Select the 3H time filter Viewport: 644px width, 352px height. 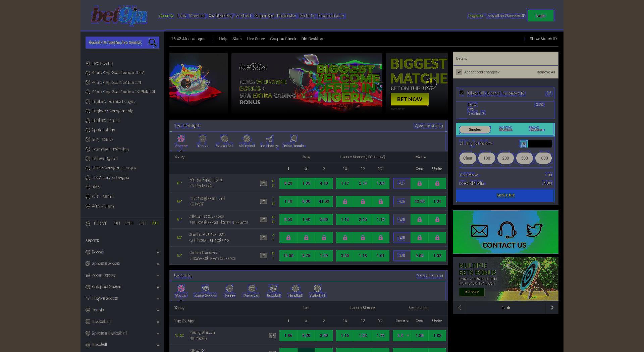pos(117,223)
